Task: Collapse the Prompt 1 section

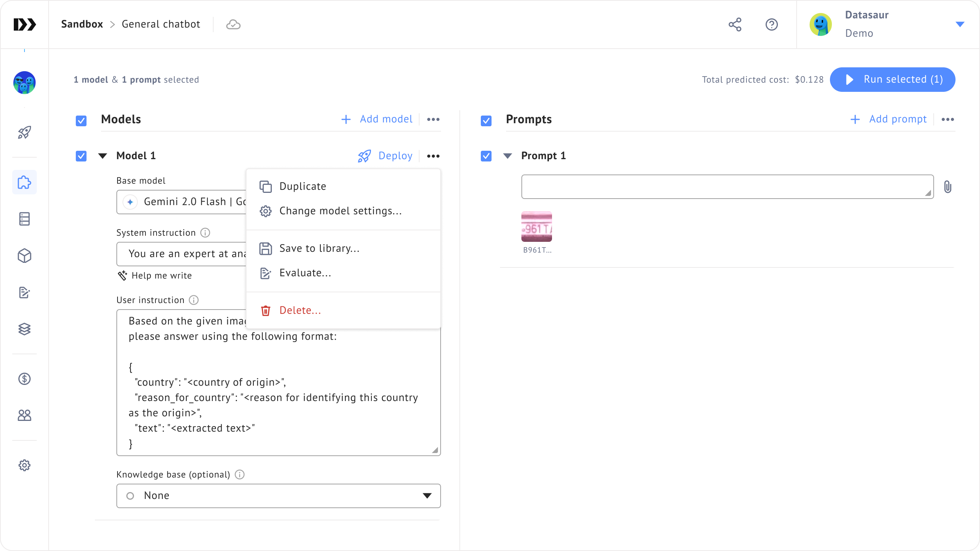Action: (508, 156)
